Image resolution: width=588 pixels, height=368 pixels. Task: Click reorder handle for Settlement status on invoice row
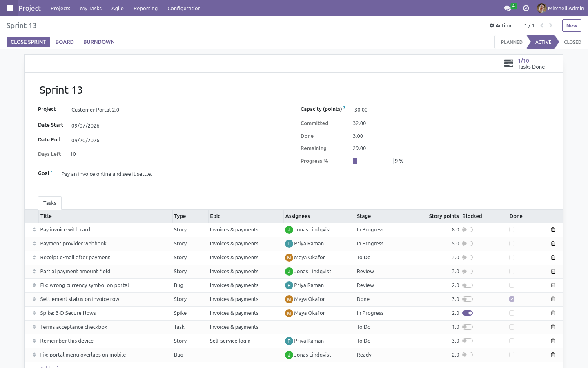pos(34,299)
